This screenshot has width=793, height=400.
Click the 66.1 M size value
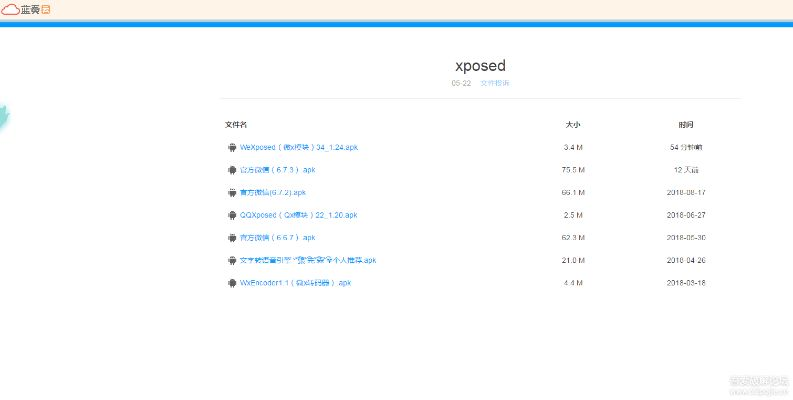pyautogui.click(x=573, y=193)
